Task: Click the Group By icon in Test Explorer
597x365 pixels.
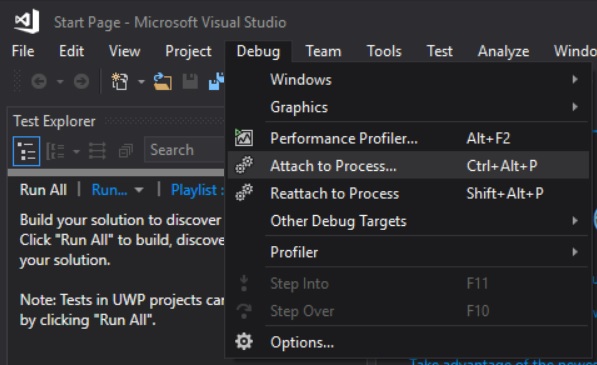Action: (x=55, y=151)
